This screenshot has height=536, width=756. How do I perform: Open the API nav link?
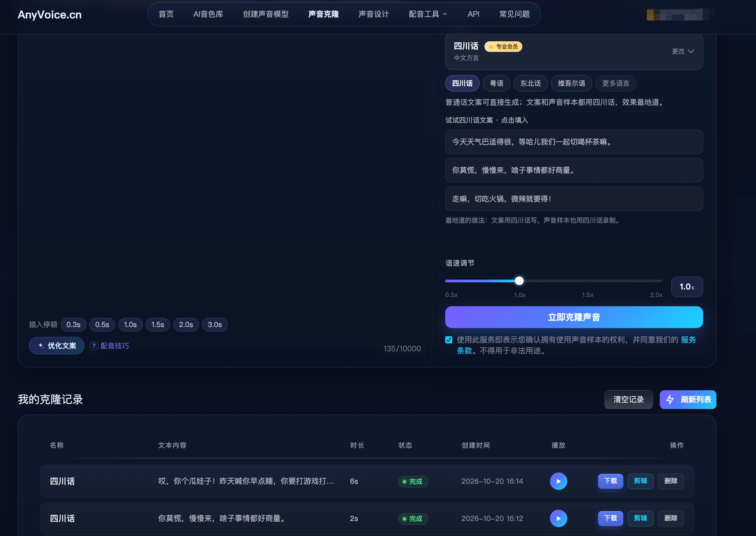click(473, 14)
